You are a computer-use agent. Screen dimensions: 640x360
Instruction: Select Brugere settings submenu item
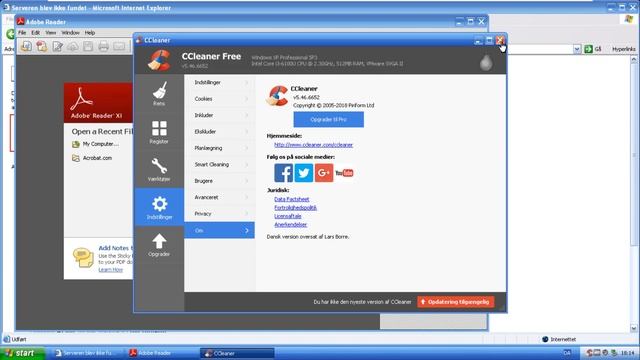(220, 180)
